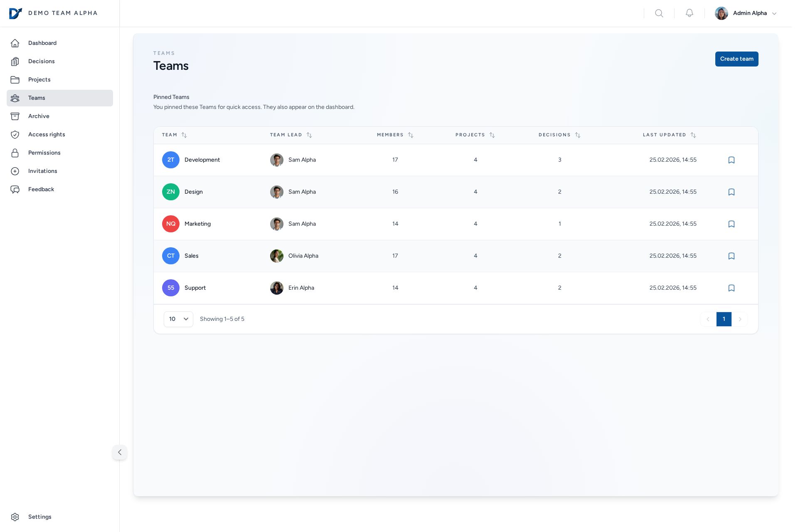Sort teams by Members column
The height and width of the screenshot is (532, 798).
tap(394, 135)
